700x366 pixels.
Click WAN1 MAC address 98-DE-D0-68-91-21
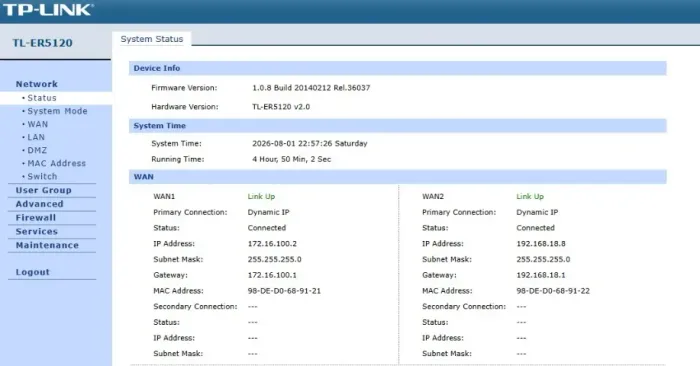(x=284, y=291)
